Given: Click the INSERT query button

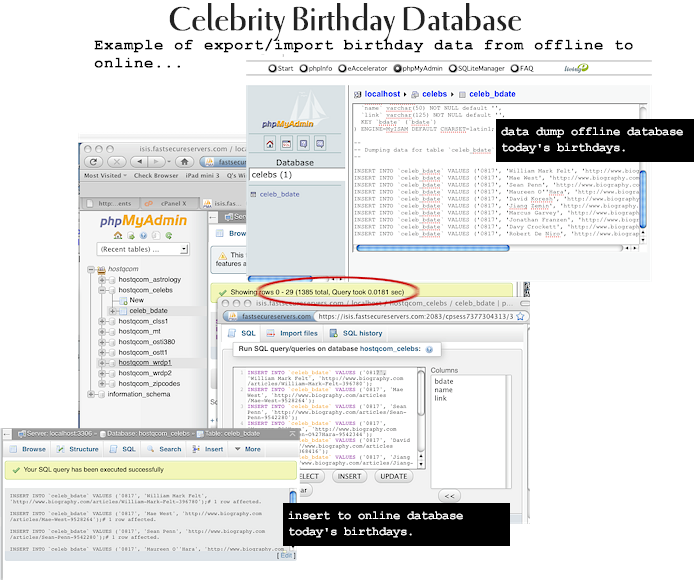Looking at the screenshot, I should pos(349,477).
